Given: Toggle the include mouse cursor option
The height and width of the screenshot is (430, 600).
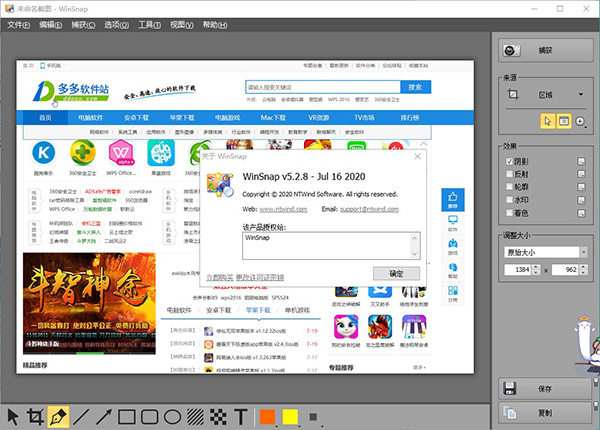Looking at the screenshot, I should coord(548,121).
